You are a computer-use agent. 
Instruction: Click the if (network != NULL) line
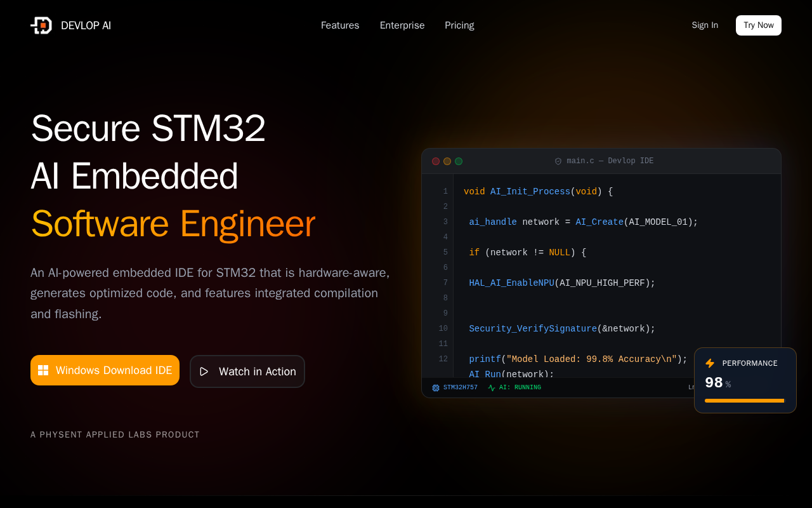click(x=528, y=253)
